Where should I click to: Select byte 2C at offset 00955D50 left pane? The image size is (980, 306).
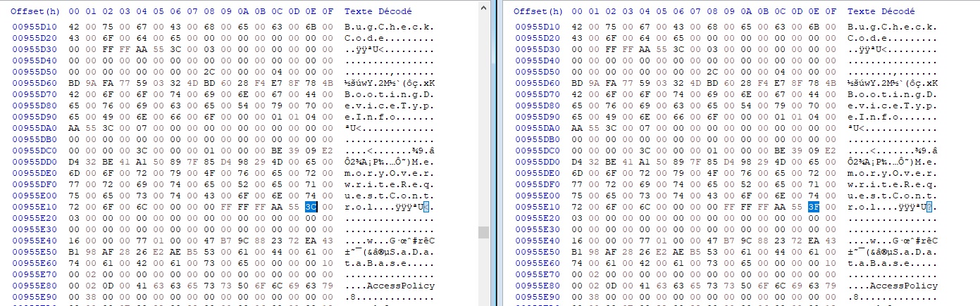[x=209, y=72]
